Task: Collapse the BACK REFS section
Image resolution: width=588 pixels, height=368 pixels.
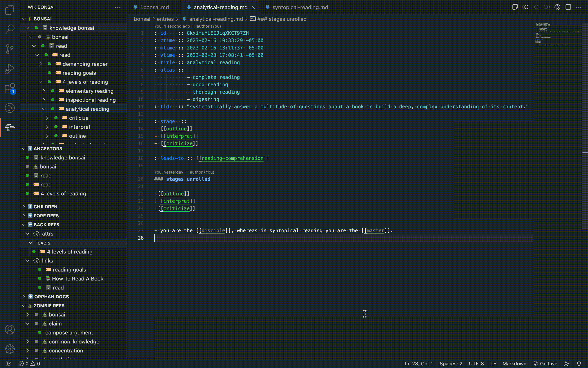Action: pyautogui.click(x=73, y=225)
